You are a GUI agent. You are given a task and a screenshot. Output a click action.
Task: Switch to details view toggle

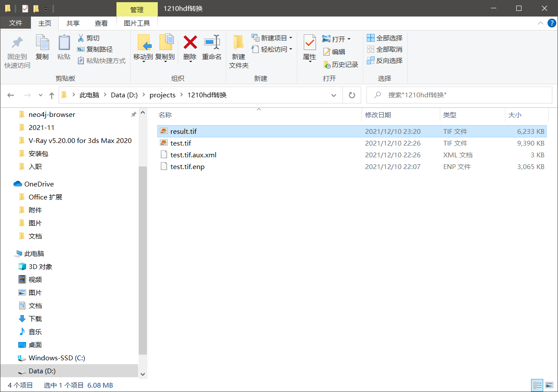[537, 385]
